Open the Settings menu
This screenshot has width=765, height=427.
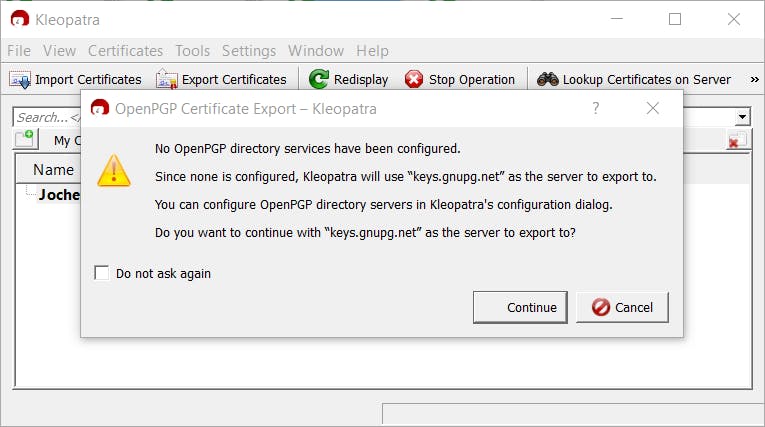249,51
